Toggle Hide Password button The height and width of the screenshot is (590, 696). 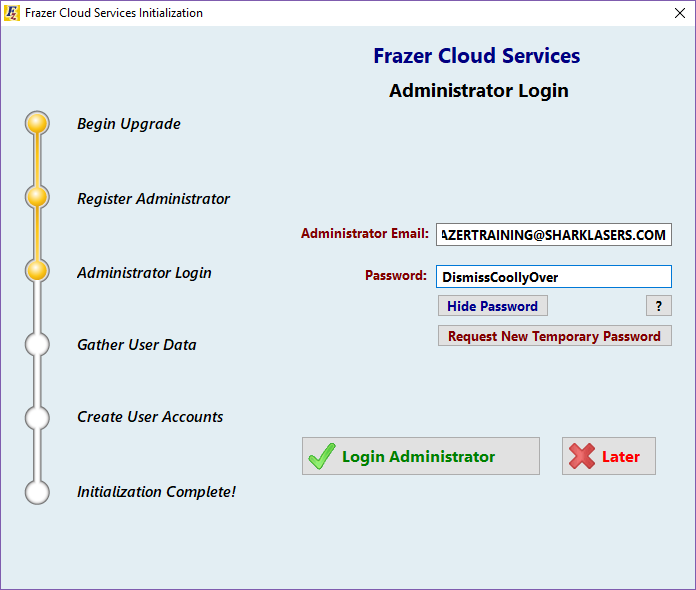[493, 306]
